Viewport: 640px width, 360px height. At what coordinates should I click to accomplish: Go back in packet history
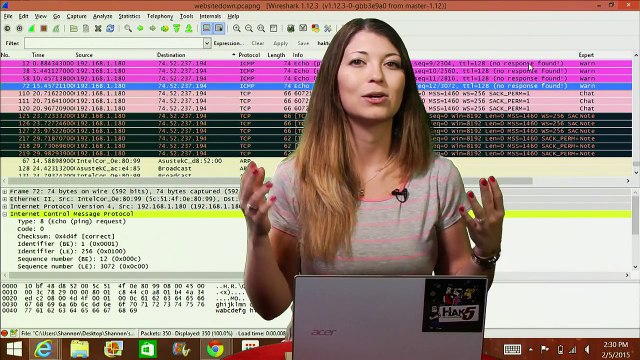coord(140,28)
